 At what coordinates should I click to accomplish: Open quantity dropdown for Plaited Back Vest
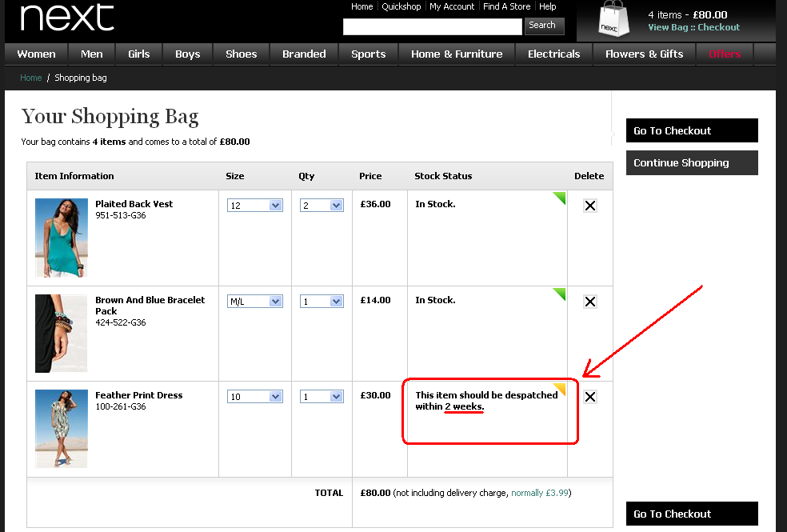pyautogui.click(x=322, y=206)
